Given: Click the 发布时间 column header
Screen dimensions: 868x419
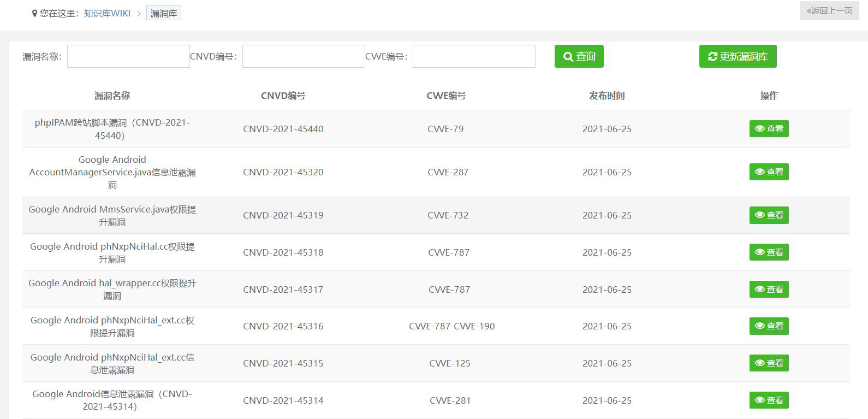Looking at the screenshot, I should (607, 96).
